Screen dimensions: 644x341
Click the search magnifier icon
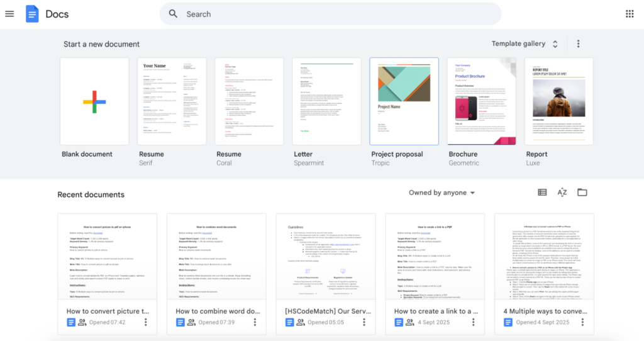pos(174,14)
